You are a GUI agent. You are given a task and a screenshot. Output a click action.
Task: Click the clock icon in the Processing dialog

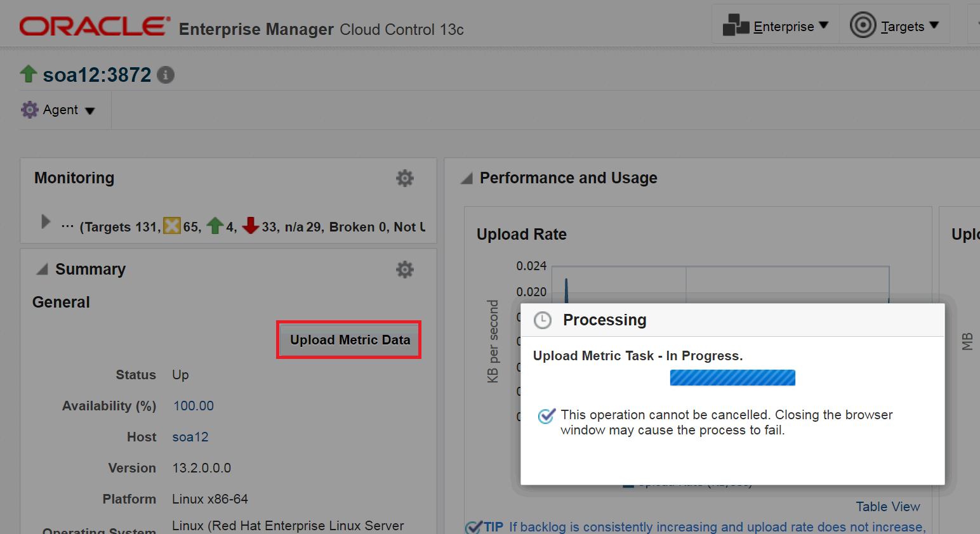[x=543, y=320]
